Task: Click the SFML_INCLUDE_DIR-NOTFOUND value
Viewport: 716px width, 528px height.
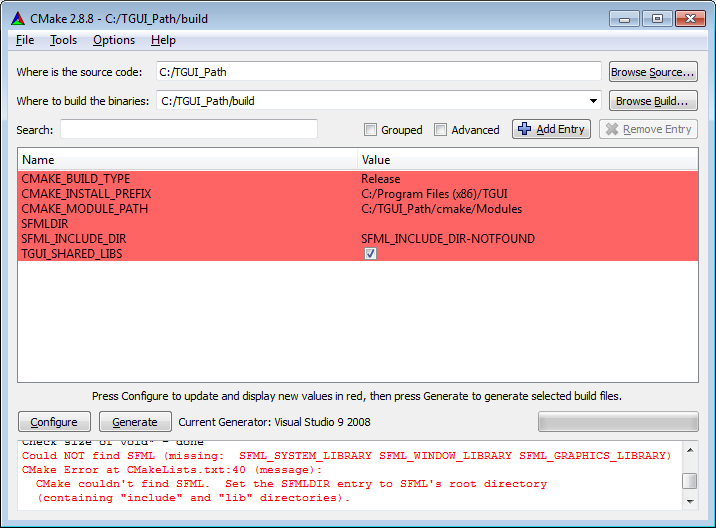Action: click(x=448, y=239)
